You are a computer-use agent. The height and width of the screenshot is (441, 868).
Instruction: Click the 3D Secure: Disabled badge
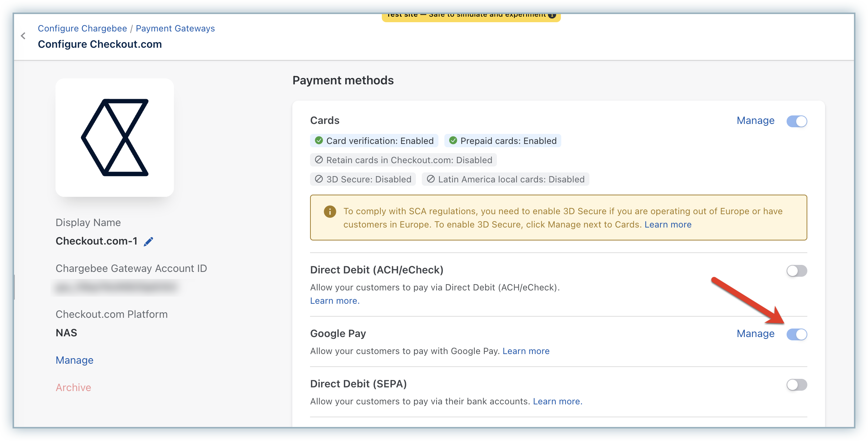[363, 179]
